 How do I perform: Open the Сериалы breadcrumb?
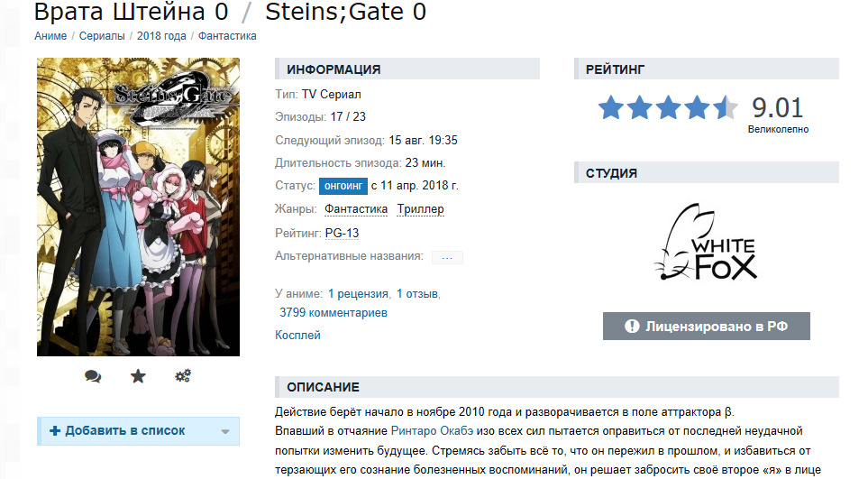tap(102, 36)
